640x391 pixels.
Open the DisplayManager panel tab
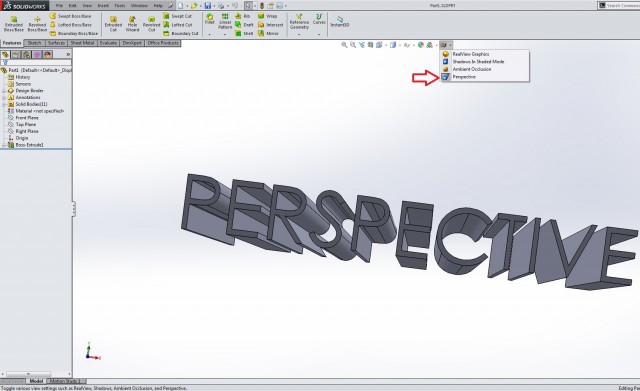tap(48, 54)
